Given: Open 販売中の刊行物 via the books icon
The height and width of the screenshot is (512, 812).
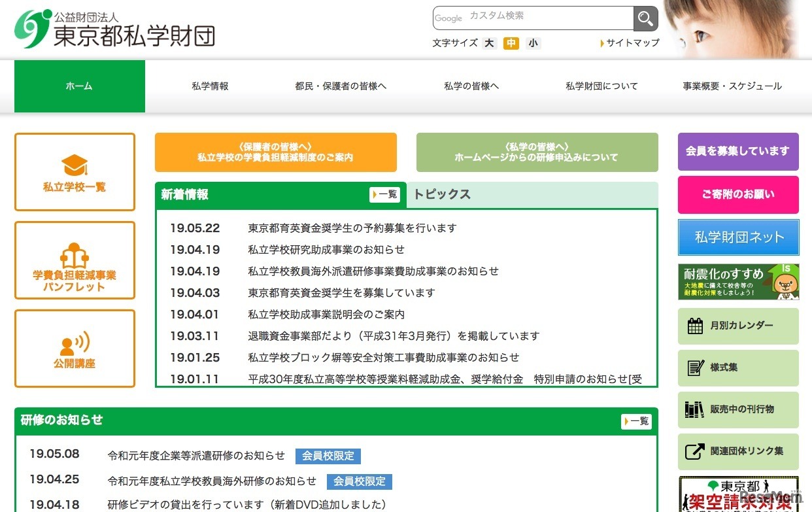Looking at the screenshot, I should (x=697, y=410).
